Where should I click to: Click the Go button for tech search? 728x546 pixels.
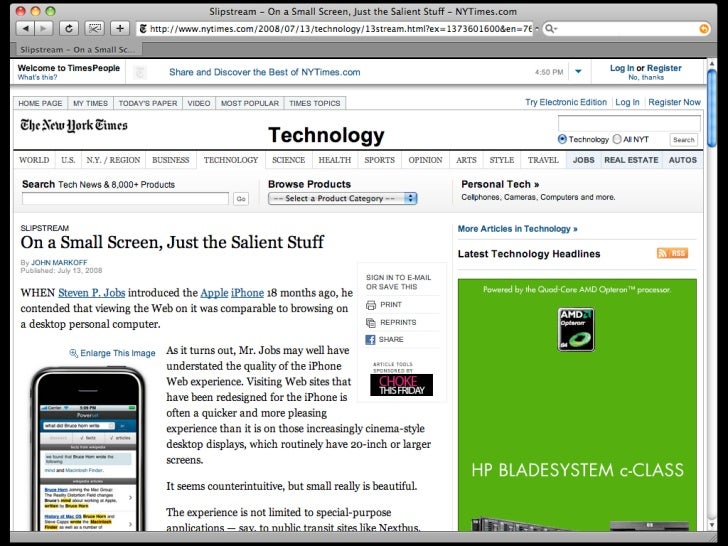[x=241, y=199]
